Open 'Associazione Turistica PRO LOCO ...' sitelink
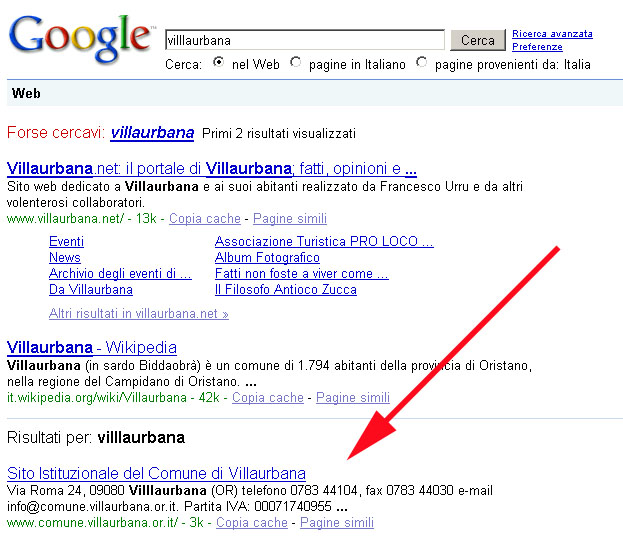The height and width of the screenshot is (545, 623). pos(324,241)
